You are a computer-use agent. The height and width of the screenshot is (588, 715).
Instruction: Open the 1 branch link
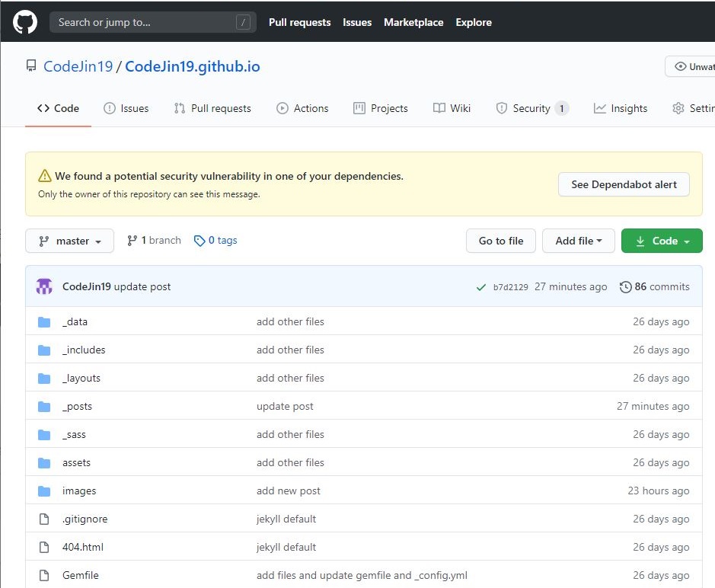coord(154,241)
